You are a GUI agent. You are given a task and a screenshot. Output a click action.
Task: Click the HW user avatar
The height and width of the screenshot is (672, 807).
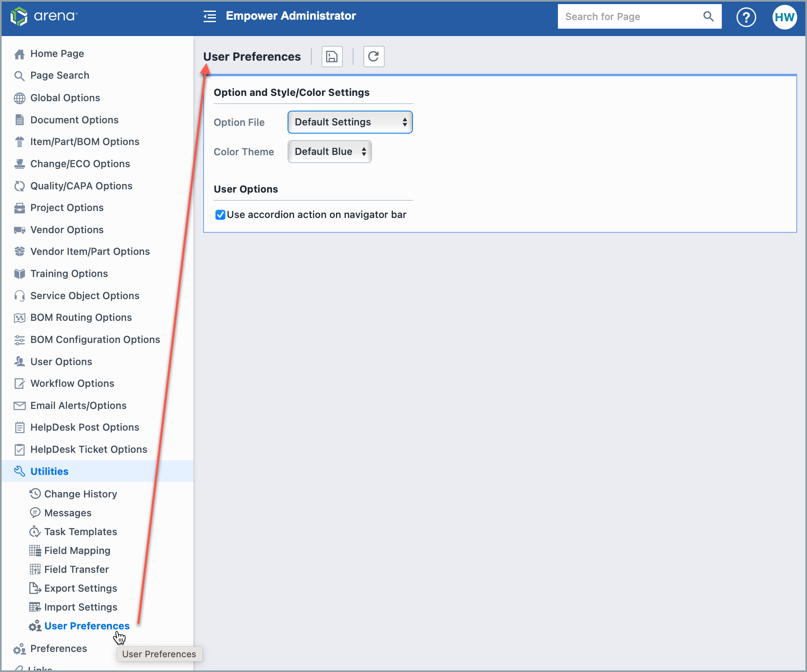(784, 17)
